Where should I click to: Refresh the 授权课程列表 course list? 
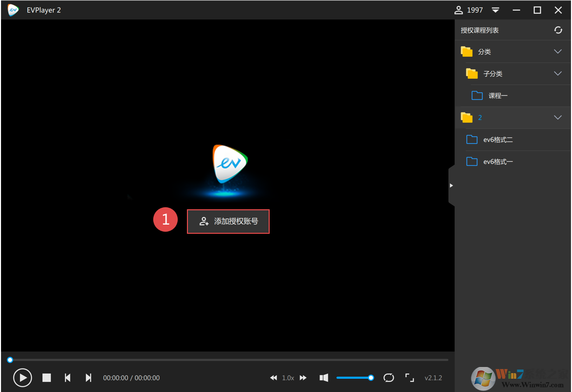(x=558, y=30)
